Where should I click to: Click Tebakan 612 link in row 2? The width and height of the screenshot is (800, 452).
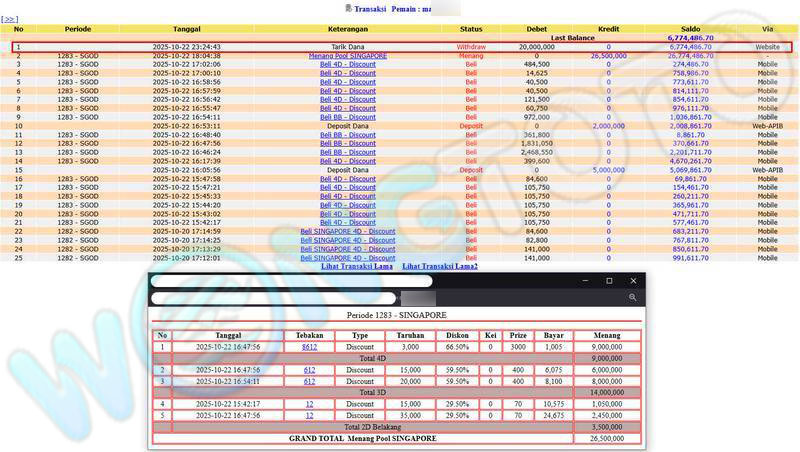pyautogui.click(x=309, y=369)
